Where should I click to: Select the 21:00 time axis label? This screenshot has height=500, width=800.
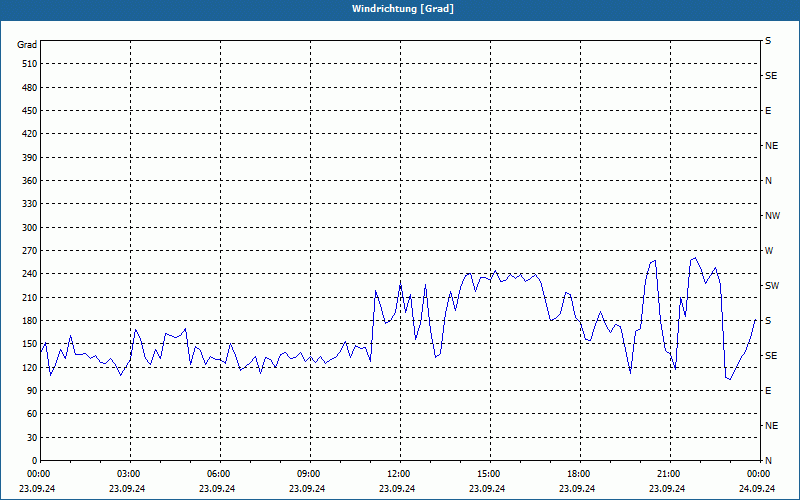tap(667, 474)
